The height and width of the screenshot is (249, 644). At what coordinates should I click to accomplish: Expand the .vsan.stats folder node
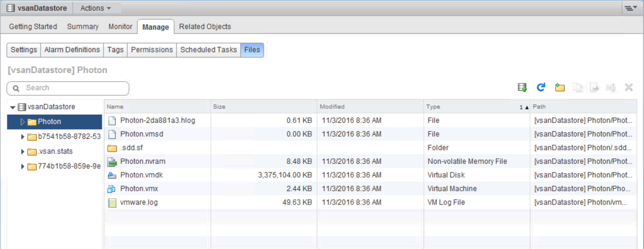[x=22, y=152]
